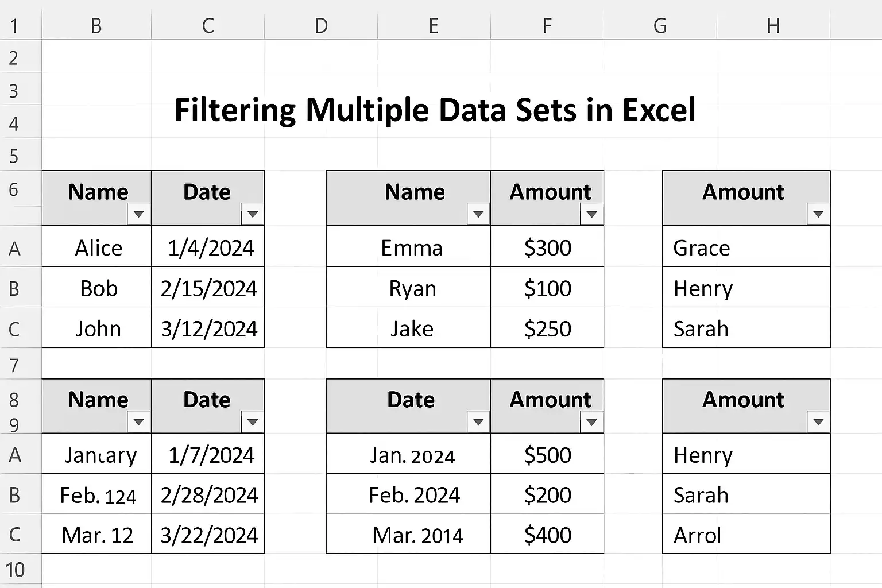The height and width of the screenshot is (588, 882).
Task: Select column H header
Action: pyautogui.click(x=773, y=26)
